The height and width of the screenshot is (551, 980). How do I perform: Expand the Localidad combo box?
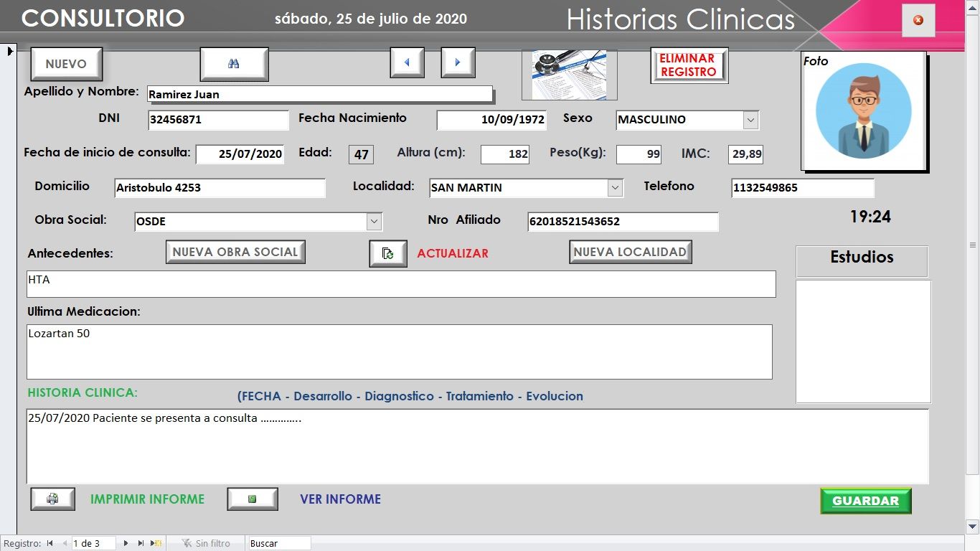coord(613,187)
